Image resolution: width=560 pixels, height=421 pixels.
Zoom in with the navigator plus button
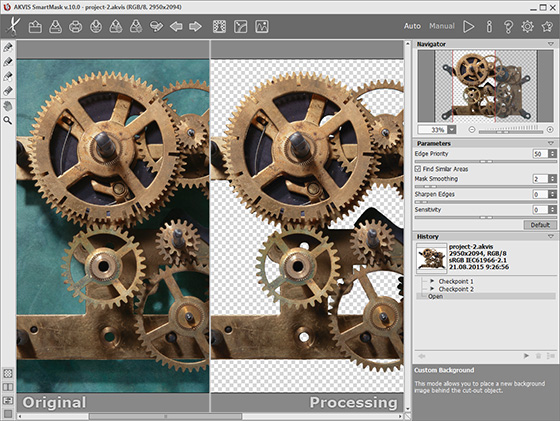[x=550, y=129]
